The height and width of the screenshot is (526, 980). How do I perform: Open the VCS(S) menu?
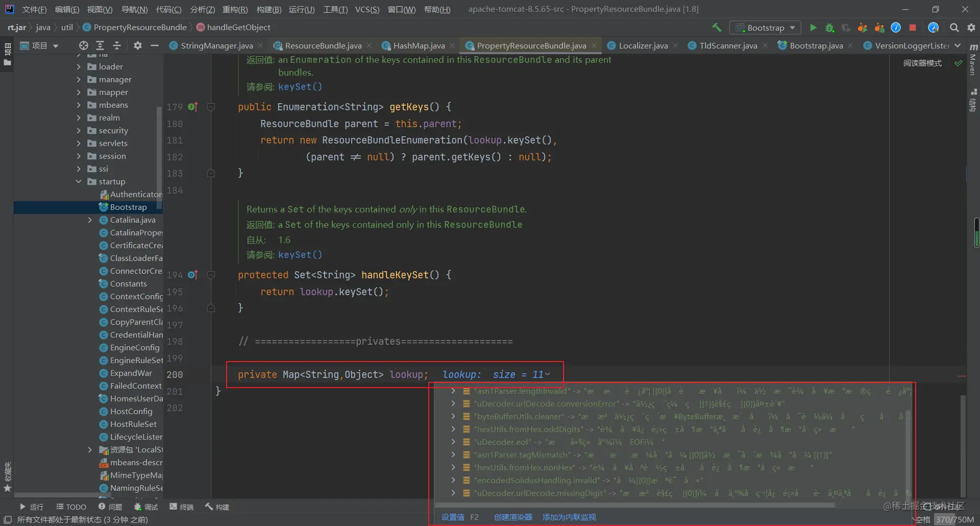367,9
